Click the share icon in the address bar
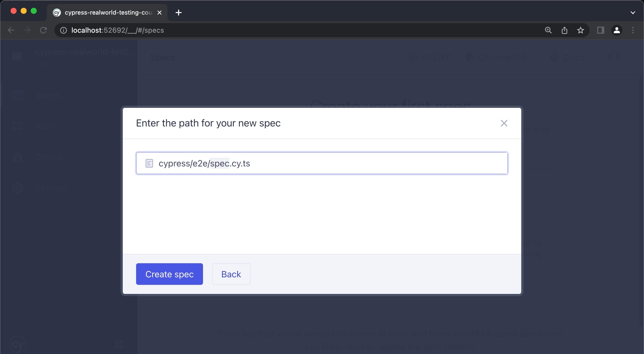 564,30
